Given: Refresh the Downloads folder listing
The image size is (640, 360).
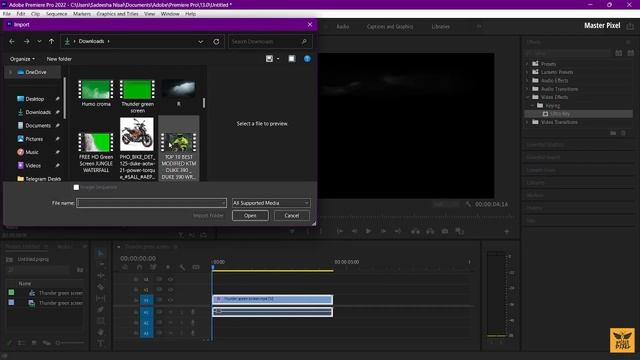Looking at the screenshot, I should (216, 42).
